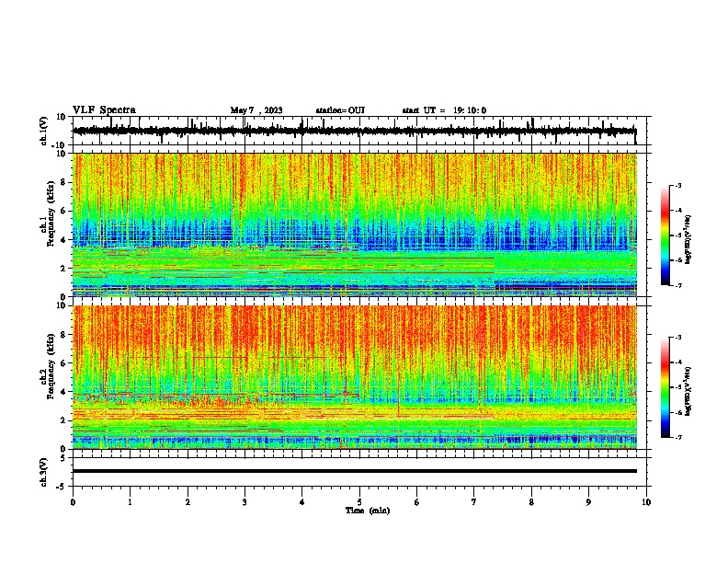Click the '-5' tick on ch.3(V) axis
The width and height of the screenshot is (728, 563).
(63, 487)
